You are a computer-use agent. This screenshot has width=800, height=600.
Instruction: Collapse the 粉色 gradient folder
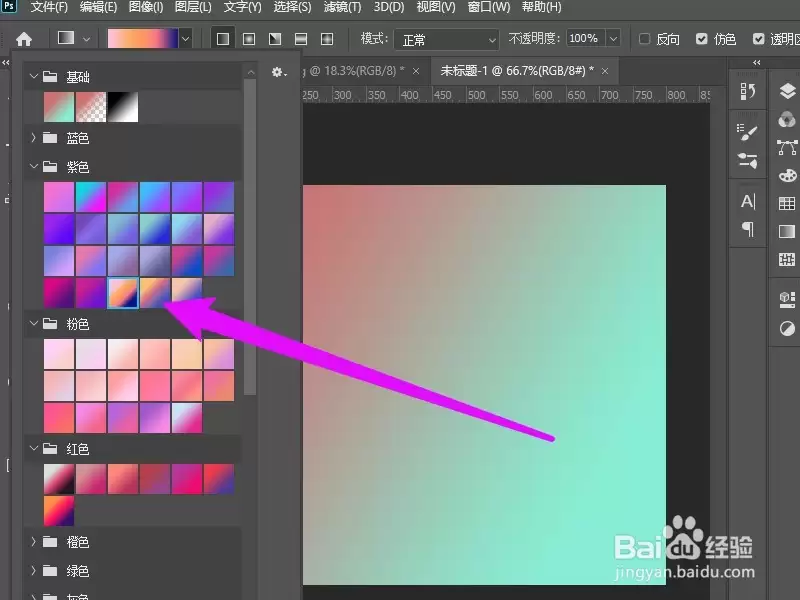pos(34,323)
